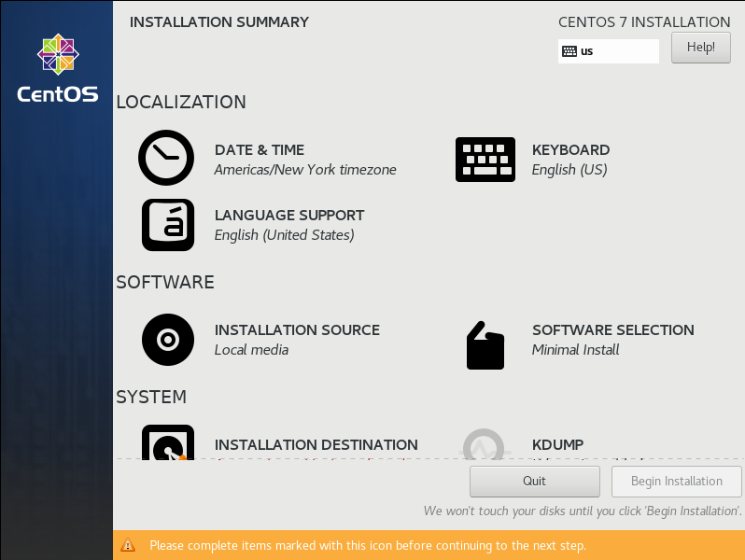The image size is (745, 560).
Task: Click 'Minimal Install' status text
Action: pyautogui.click(x=575, y=350)
